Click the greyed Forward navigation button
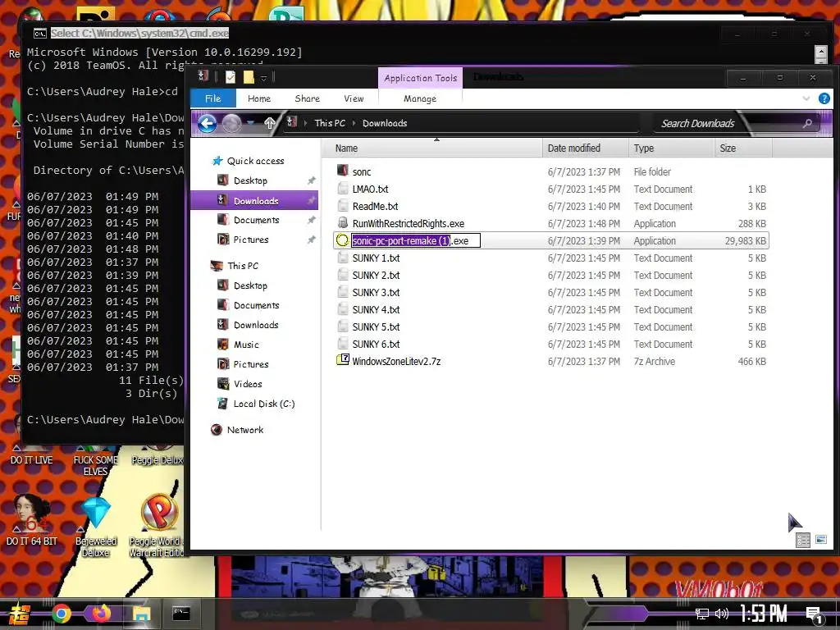This screenshot has width=840, height=630. coord(231,124)
